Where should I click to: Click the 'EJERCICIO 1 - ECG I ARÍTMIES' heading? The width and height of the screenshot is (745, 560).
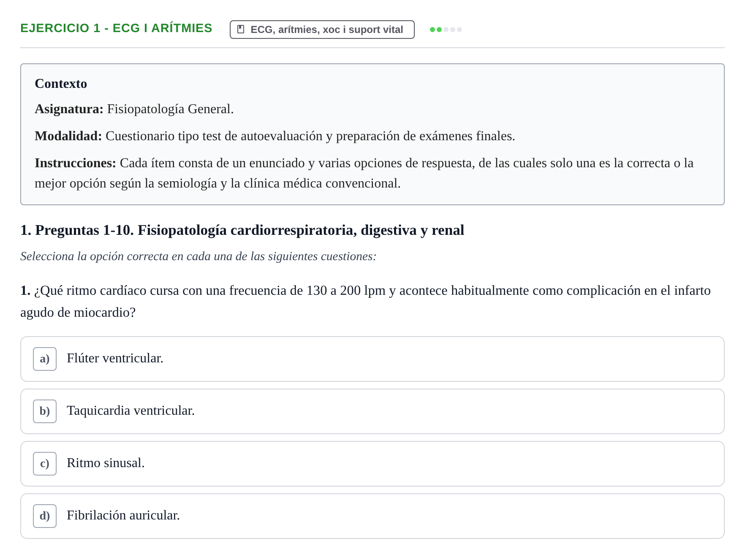[116, 28]
